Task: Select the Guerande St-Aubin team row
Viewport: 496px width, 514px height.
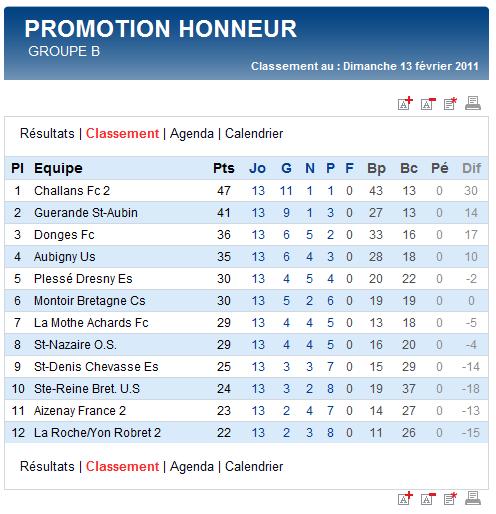Action: pyautogui.click(x=247, y=213)
